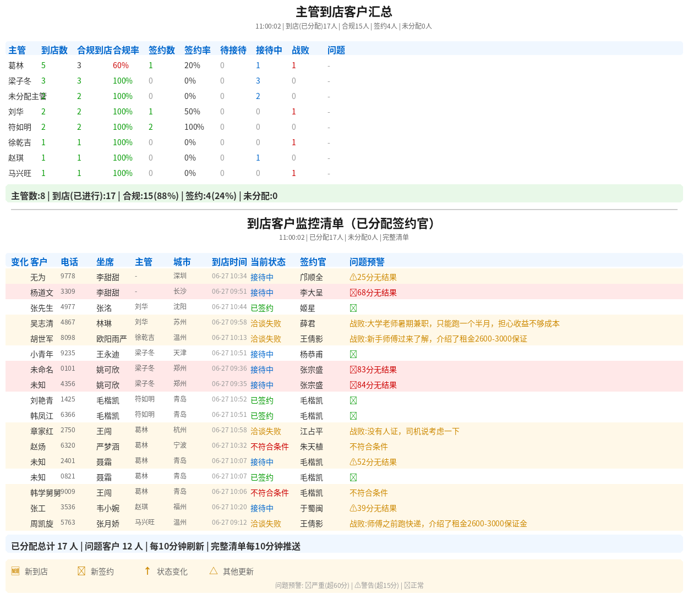Click the warning triangle icon beside 39分无结果
The height and width of the screenshot is (616, 688).
click(x=353, y=509)
